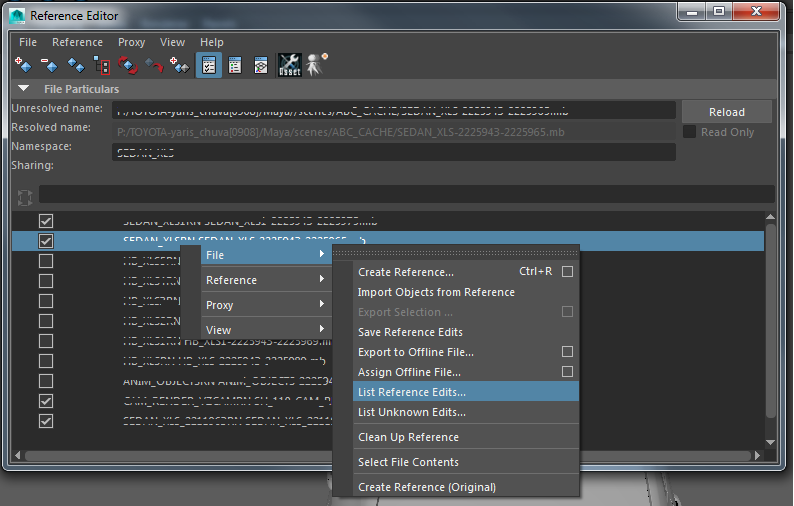Open the Help menu in menu bar
This screenshot has width=794, height=506.
tap(211, 42)
